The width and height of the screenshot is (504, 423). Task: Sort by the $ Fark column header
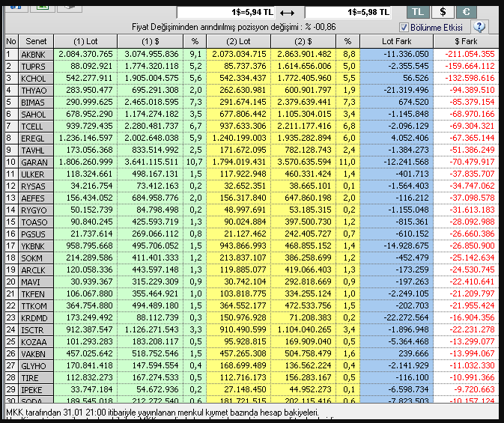[x=466, y=41]
